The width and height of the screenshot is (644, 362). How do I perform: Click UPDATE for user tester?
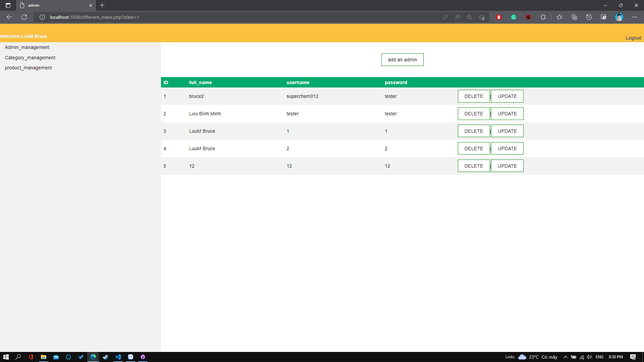tap(507, 114)
